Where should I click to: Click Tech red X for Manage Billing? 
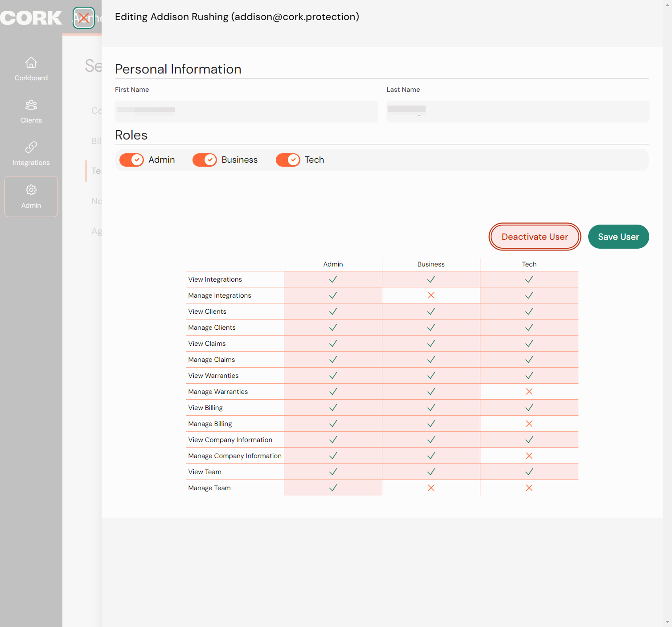[529, 424]
